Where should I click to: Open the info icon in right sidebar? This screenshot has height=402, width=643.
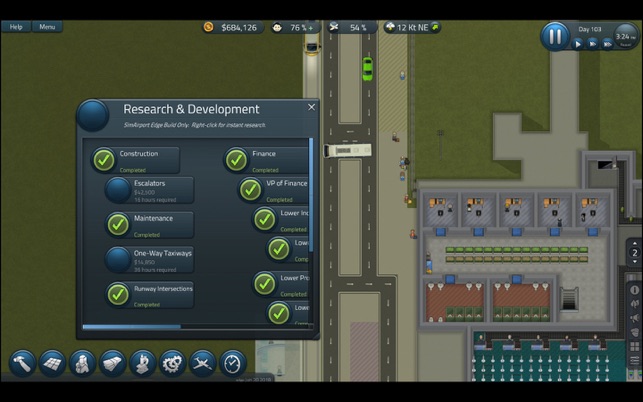(634, 290)
